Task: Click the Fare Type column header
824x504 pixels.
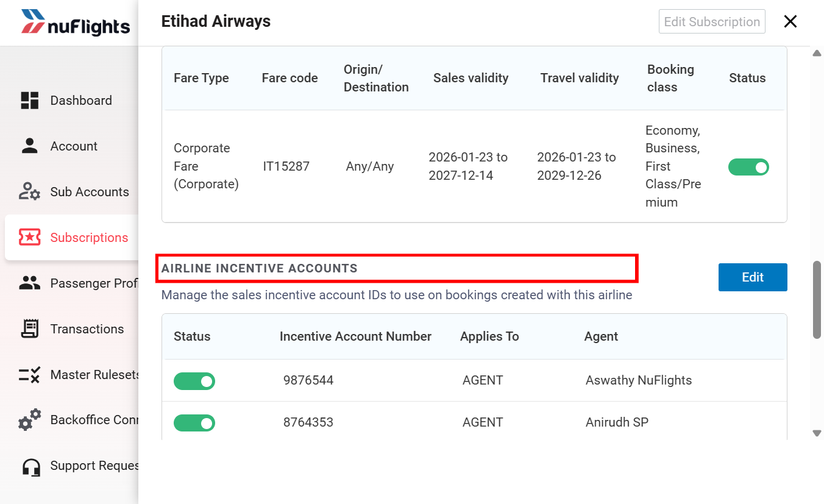Action: 201,78
